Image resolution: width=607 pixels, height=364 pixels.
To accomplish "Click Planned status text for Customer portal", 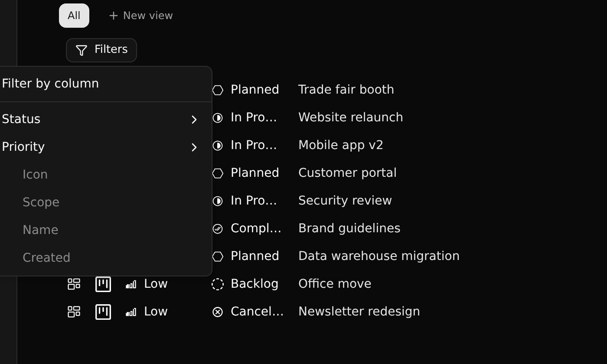I will 255,172.
